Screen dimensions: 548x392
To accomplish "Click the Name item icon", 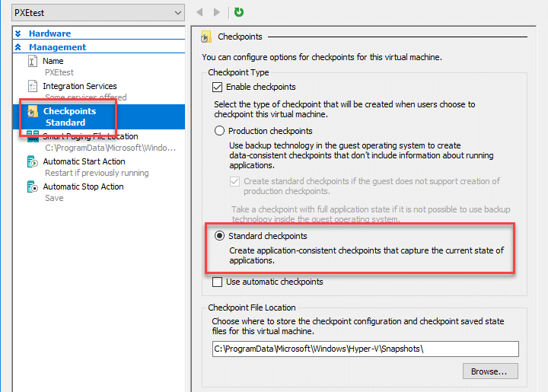I will [33, 61].
